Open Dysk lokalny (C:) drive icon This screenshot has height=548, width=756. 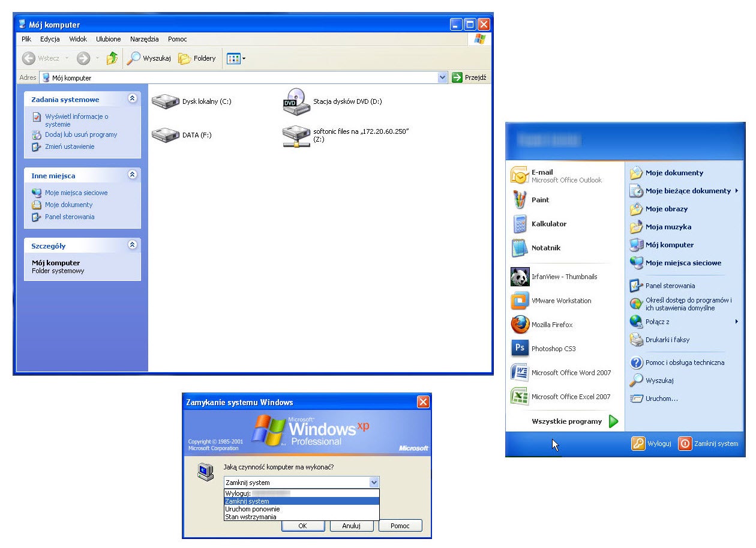pyautogui.click(x=166, y=101)
